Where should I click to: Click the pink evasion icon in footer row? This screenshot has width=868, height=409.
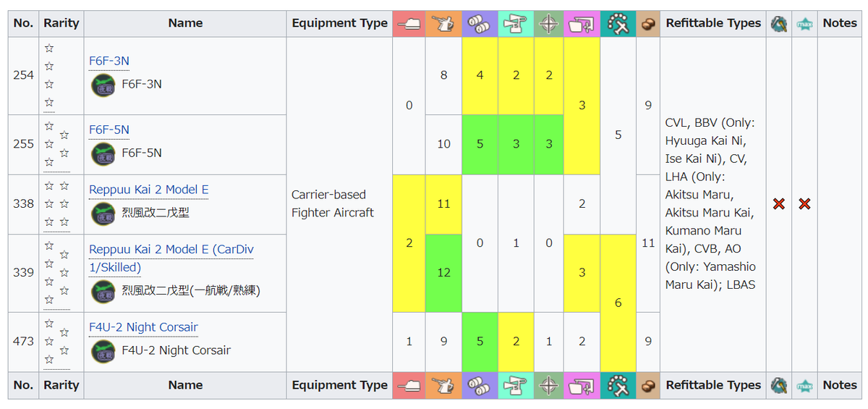click(x=582, y=385)
